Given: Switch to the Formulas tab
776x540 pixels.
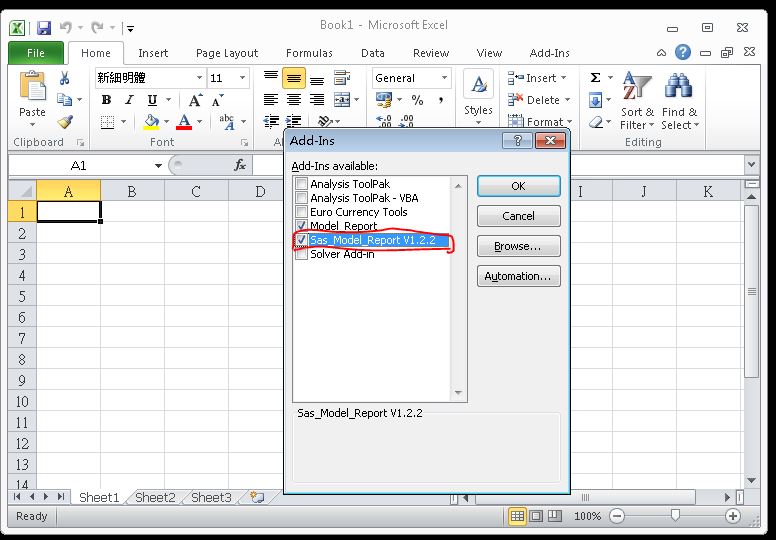Looking at the screenshot, I should click(309, 53).
